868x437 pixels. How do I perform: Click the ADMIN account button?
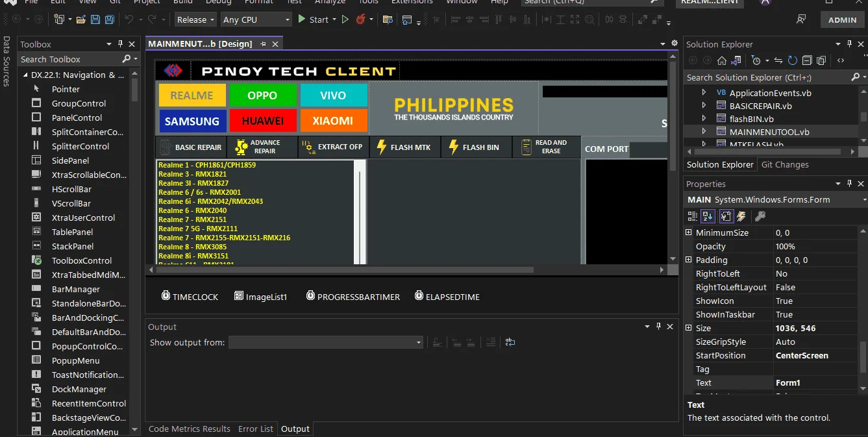click(843, 19)
